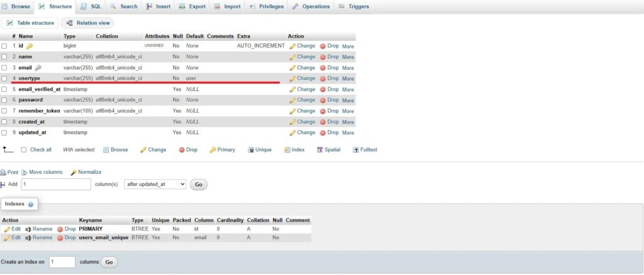Click the Fulltext icon in With selected bar
The width and height of the screenshot is (644, 275).
pyautogui.click(x=356, y=150)
